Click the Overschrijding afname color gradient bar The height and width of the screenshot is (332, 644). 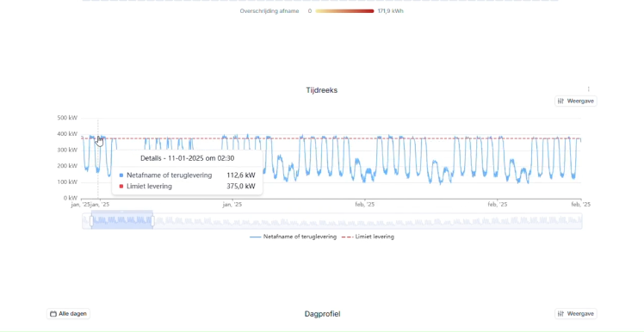click(344, 11)
